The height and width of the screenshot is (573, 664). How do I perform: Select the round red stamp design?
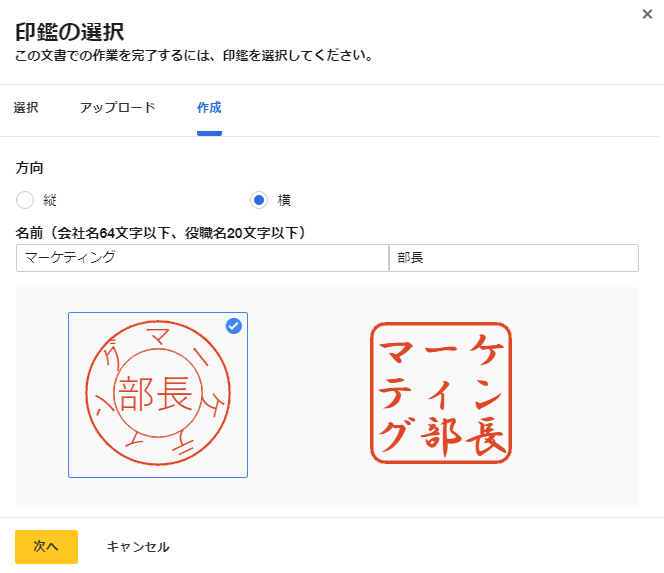point(158,394)
